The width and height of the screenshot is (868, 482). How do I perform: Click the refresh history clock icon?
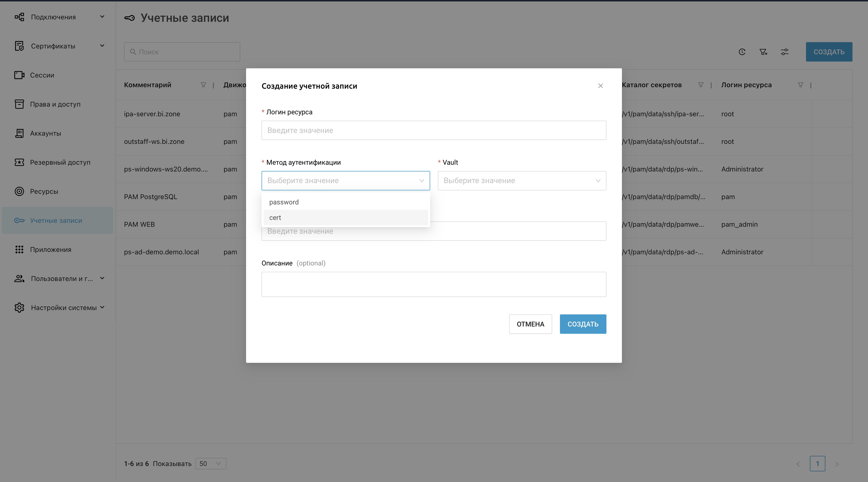pos(742,52)
